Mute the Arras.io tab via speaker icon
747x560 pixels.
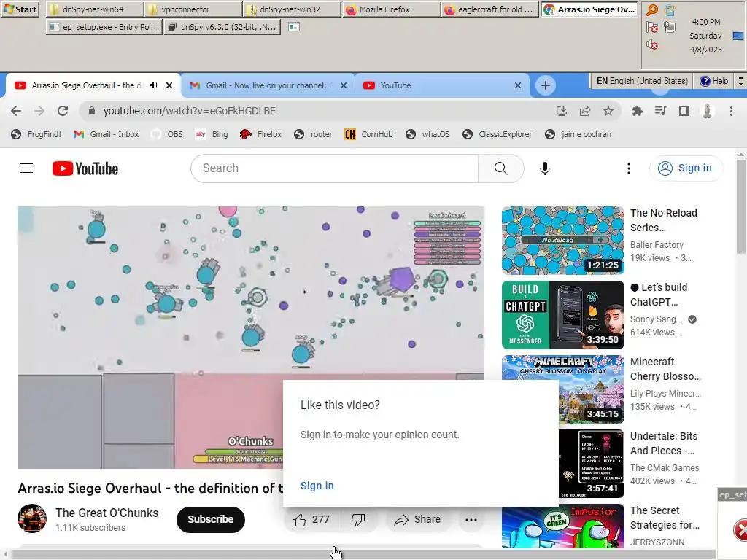tap(153, 85)
